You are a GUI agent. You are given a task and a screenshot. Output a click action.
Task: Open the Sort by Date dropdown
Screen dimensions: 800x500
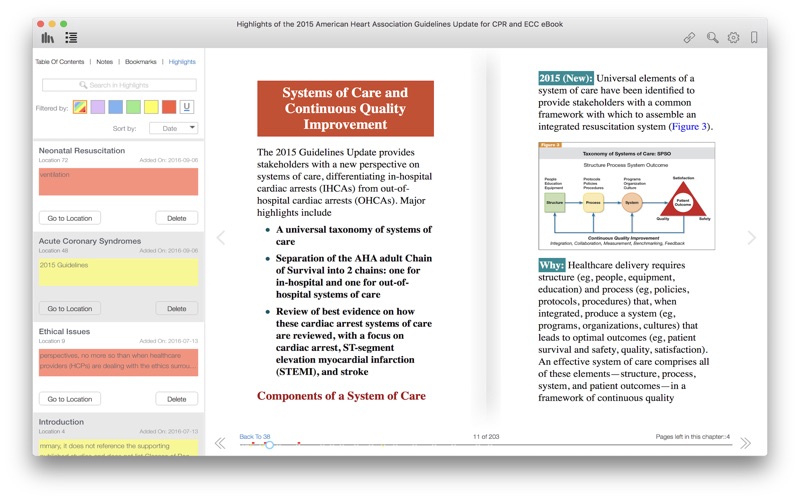click(173, 128)
